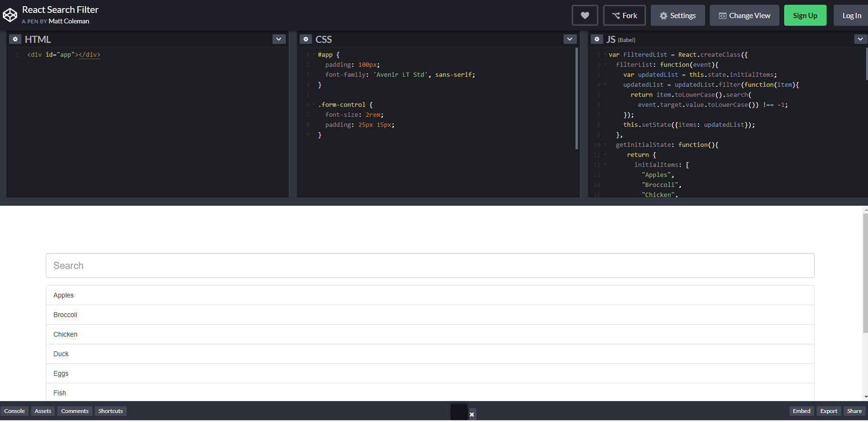
Task: Open pen Settings
Action: pyautogui.click(x=677, y=15)
